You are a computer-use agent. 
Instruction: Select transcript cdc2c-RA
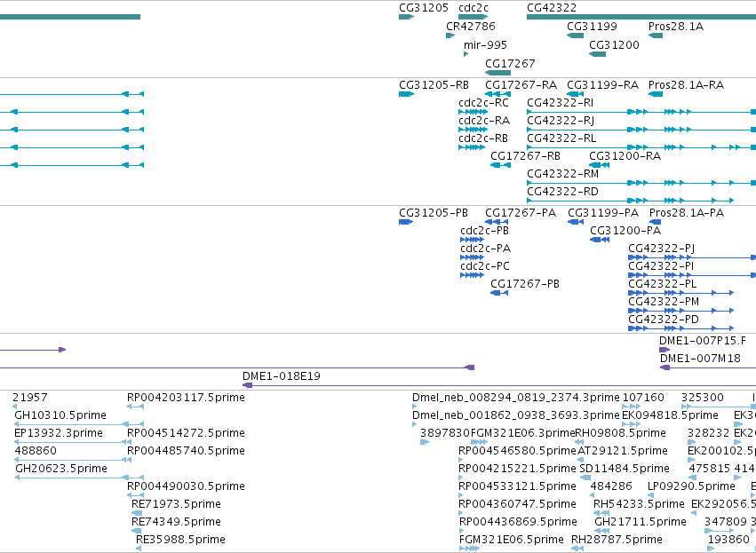click(x=473, y=130)
